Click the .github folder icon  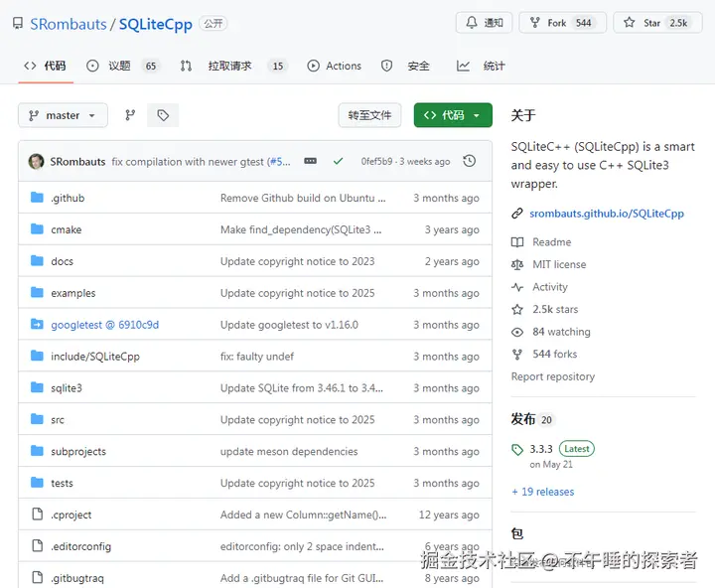37,197
